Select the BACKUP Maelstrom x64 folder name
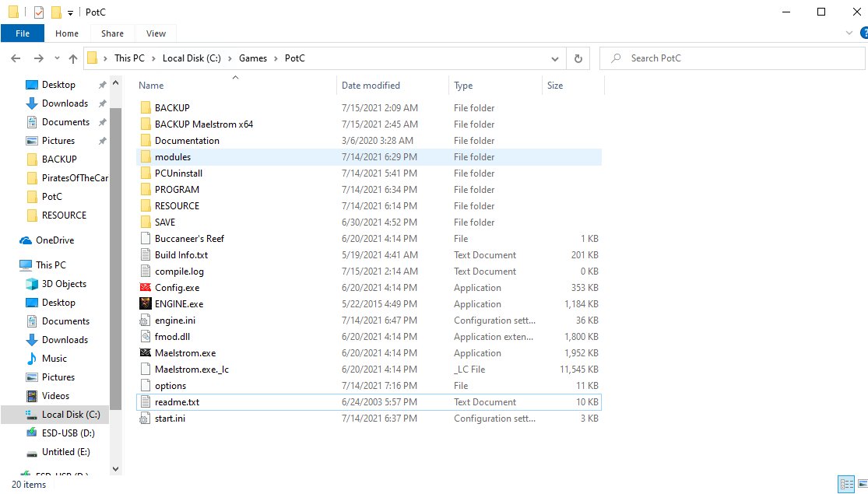The height and width of the screenshot is (494, 868). [x=204, y=124]
